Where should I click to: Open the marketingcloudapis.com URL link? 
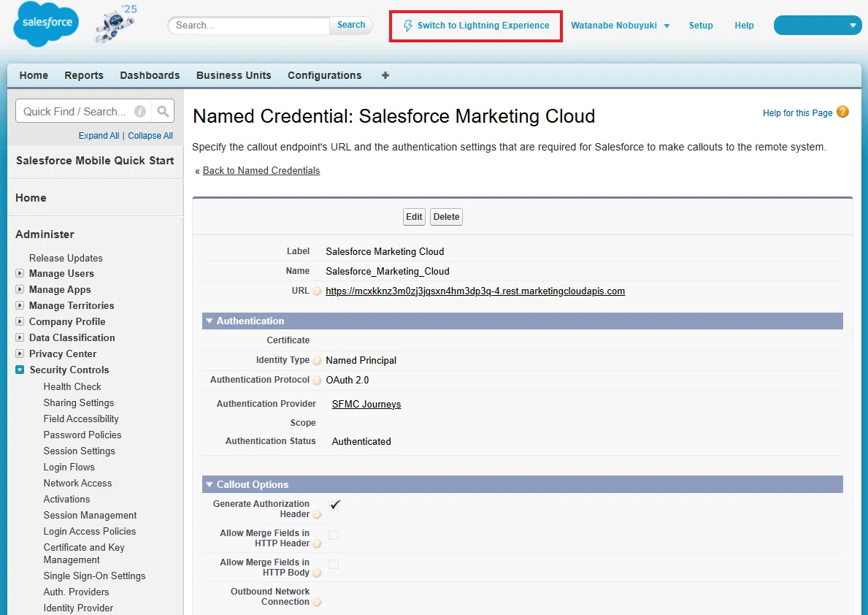pos(475,291)
